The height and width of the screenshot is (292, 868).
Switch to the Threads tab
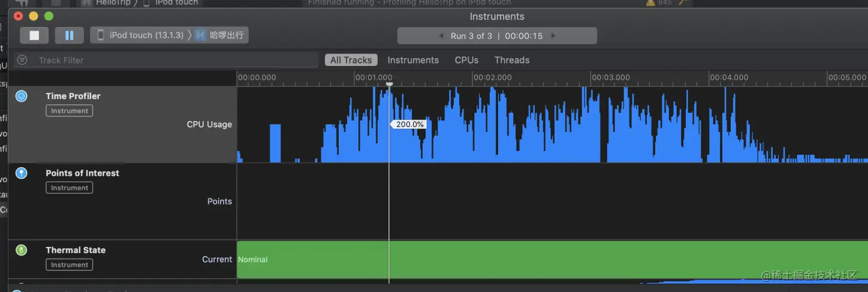coord(512,60)
